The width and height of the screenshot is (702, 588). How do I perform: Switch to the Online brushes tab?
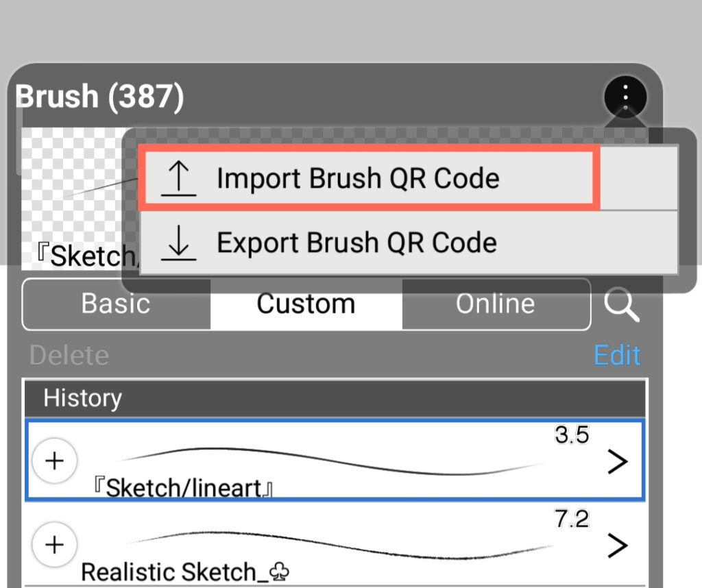[x=495, y=304]
